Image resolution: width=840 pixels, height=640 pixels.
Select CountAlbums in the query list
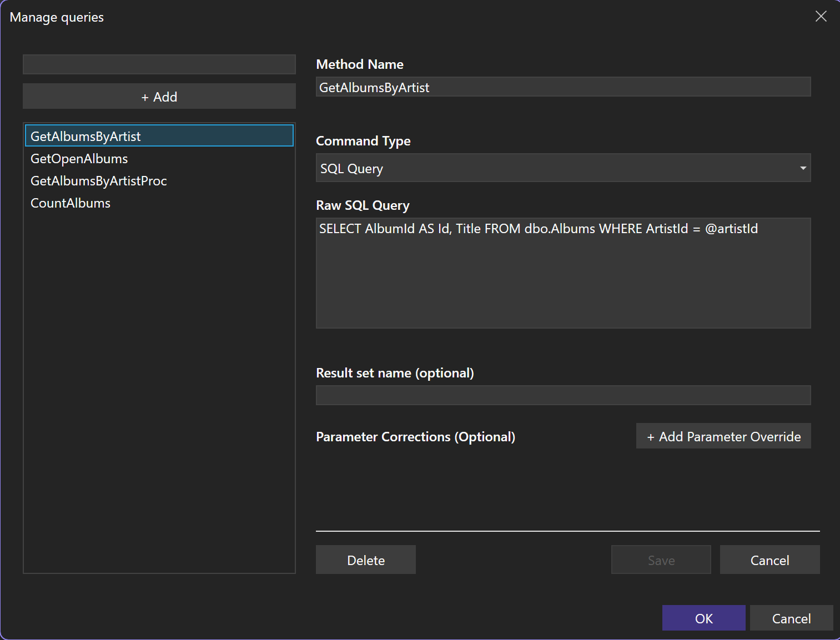pos(159,203)
